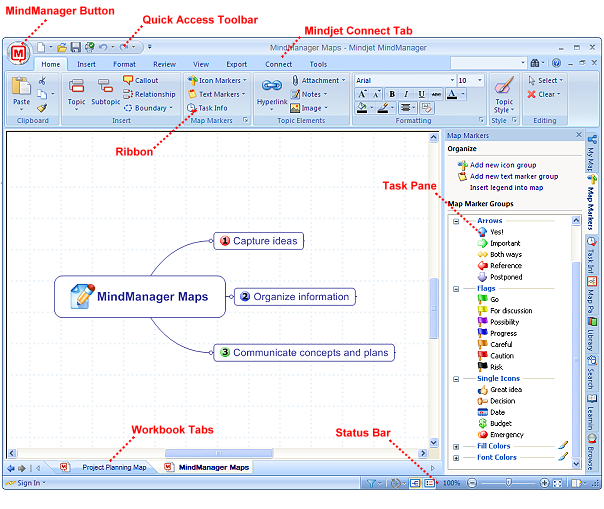Toggle Italic formatting
Image resolution: width=604 pixels, height=509 pixels.
point(406,94)
